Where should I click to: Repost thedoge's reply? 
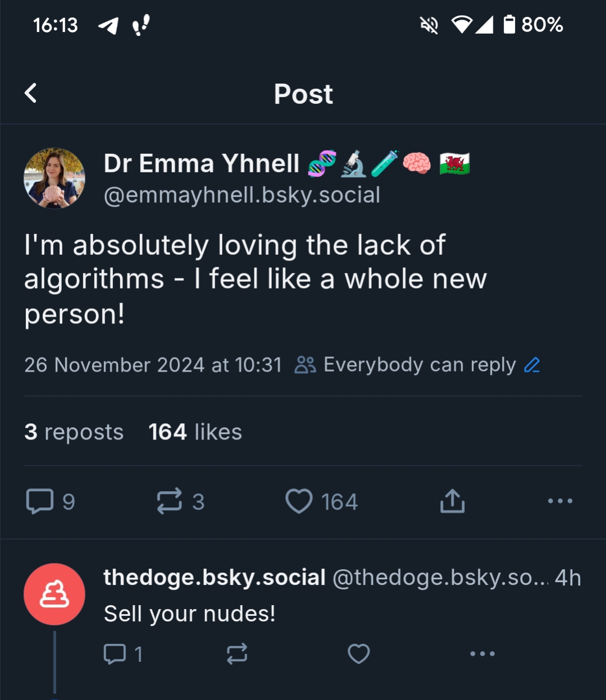[x=237, y=654]
